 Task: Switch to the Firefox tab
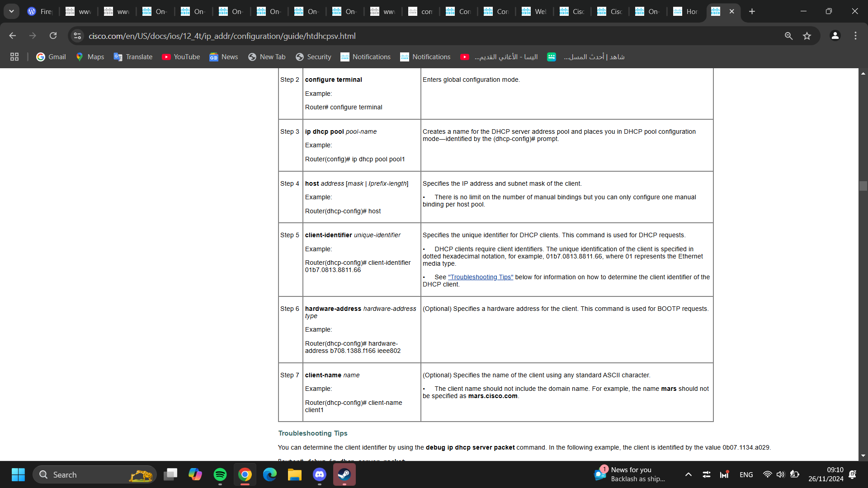pos(40,11)
